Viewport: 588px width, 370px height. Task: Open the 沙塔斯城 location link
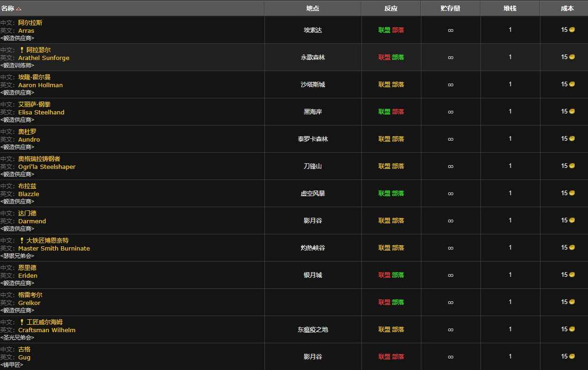[312, 84]
